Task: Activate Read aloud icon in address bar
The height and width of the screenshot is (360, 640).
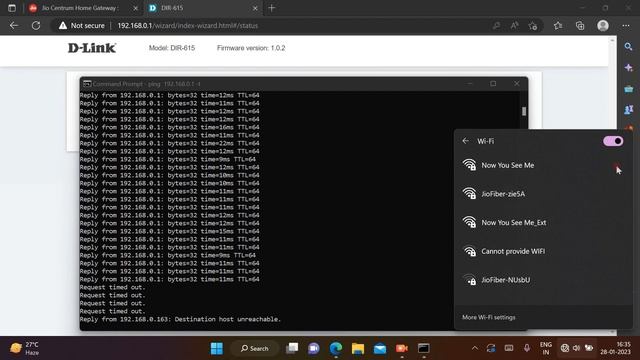Action: (x=514, y=26)
